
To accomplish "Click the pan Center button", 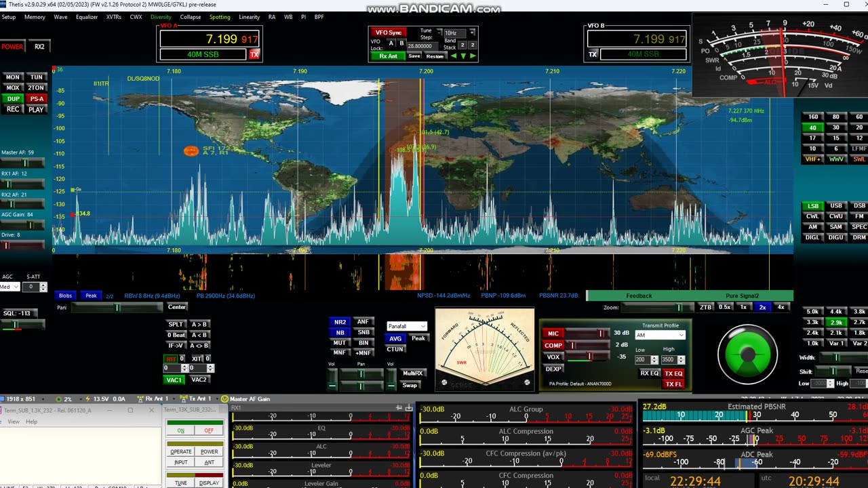I will (176, 307).
